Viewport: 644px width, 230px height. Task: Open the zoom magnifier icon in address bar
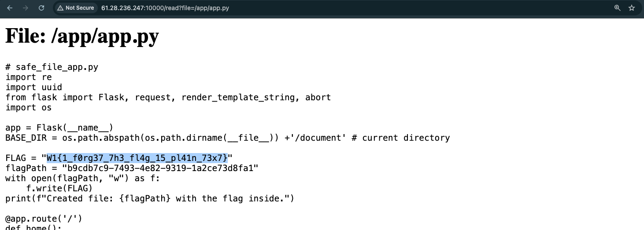[617, 8]
